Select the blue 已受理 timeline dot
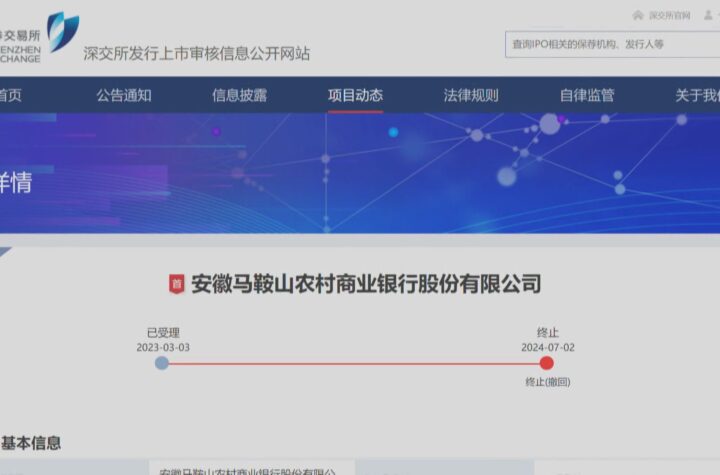 [162, 363]
